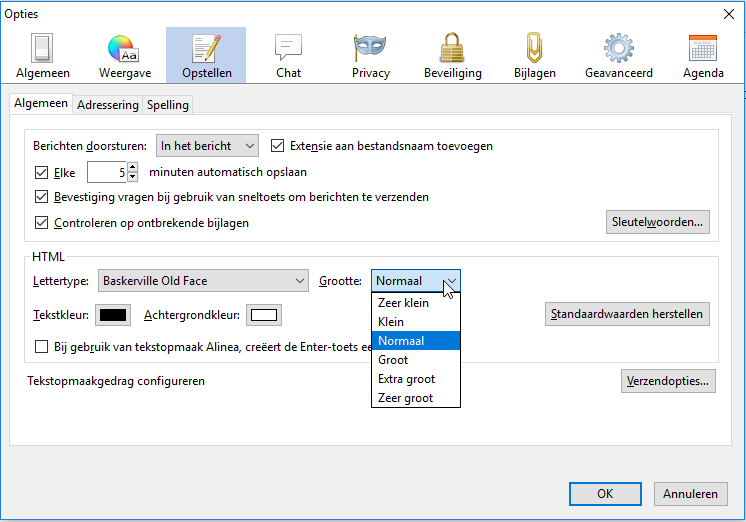Go to Beveiliging padlock section
Screen dimensions: 746x522
tap(452, 56)
